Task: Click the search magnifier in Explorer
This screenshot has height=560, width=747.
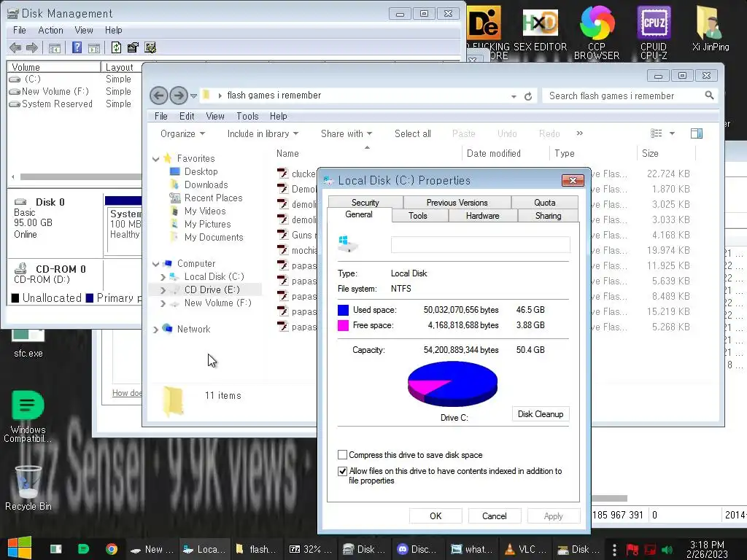Action: (x=709, y=96)
